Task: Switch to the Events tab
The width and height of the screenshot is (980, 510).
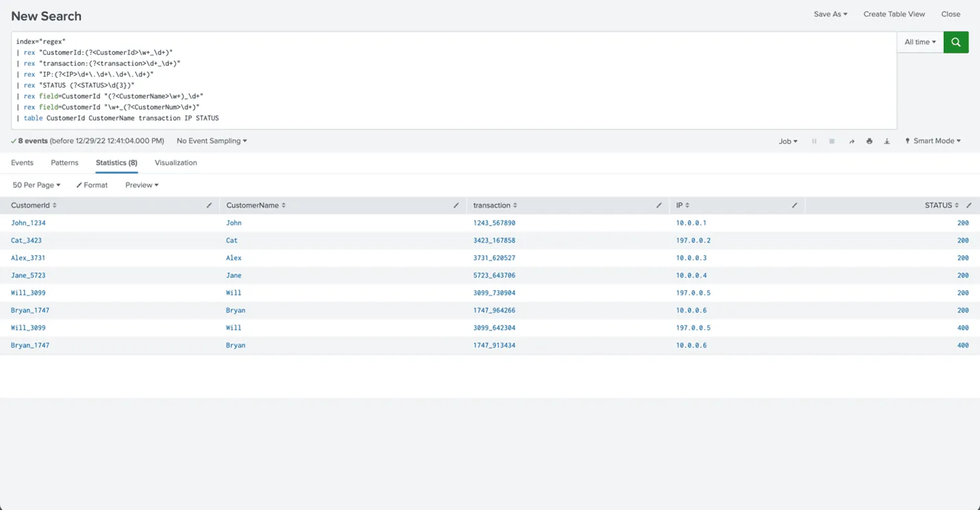Action: 22,163
